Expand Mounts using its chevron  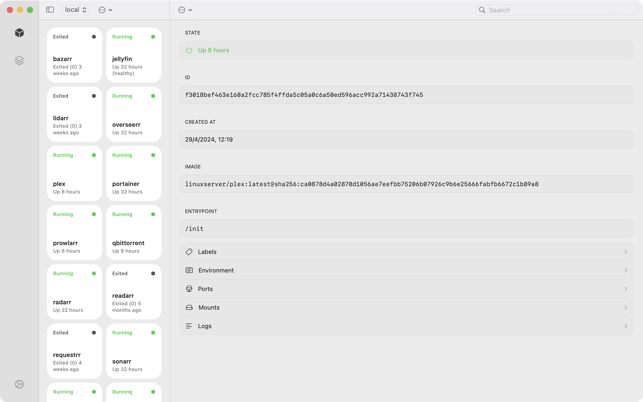pos(626,307)
